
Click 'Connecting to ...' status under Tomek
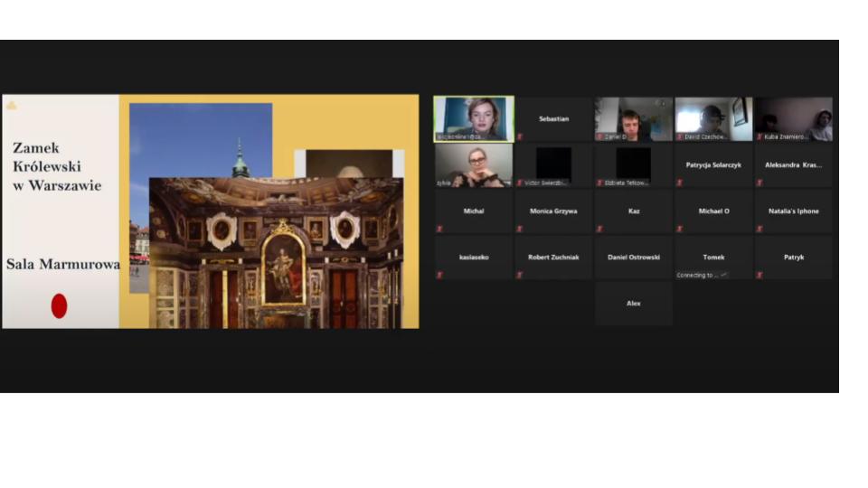[701, 275]
